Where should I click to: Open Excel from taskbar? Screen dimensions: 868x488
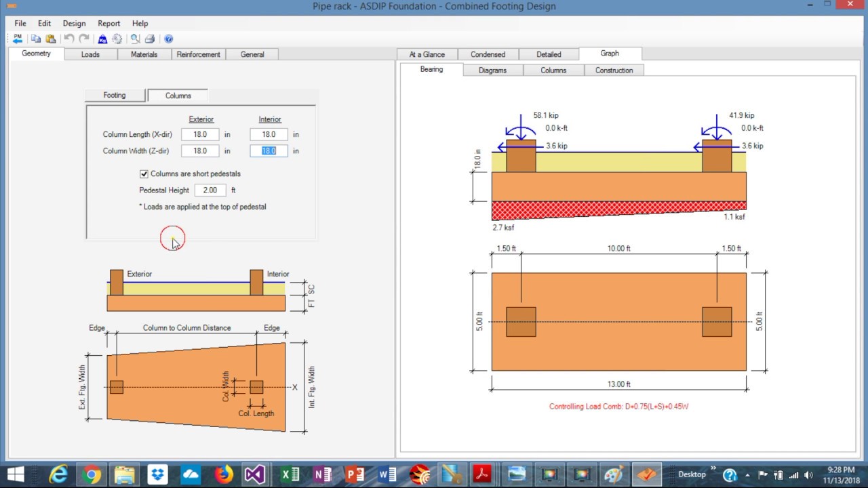pos(290,474)
